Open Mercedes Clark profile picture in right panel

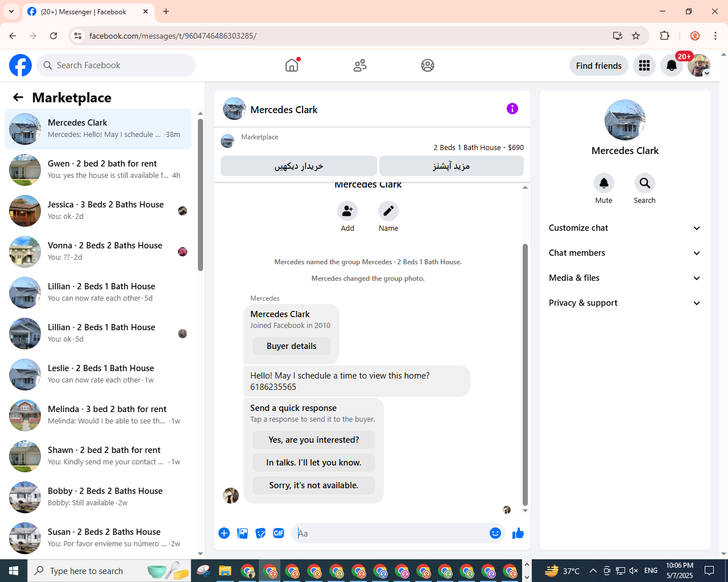pos(625,120)
